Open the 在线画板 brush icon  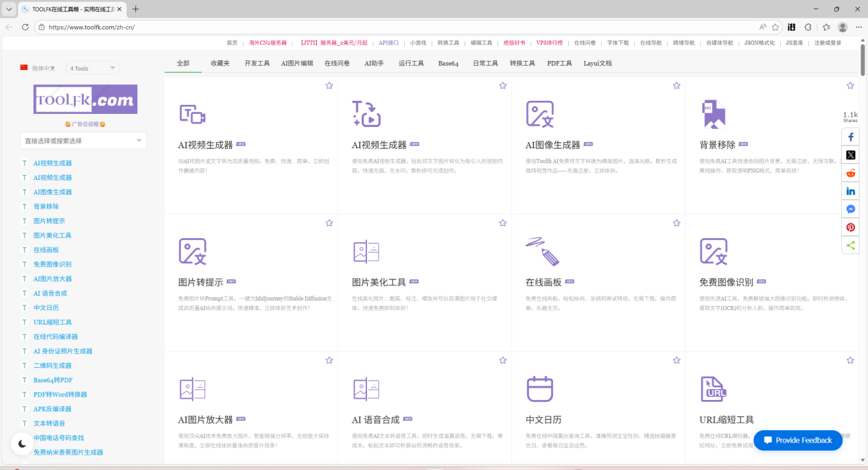[542, 251]
